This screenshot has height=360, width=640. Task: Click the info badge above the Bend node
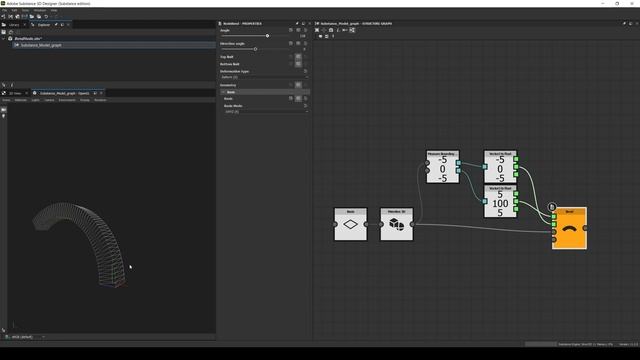tap(552, 207)
